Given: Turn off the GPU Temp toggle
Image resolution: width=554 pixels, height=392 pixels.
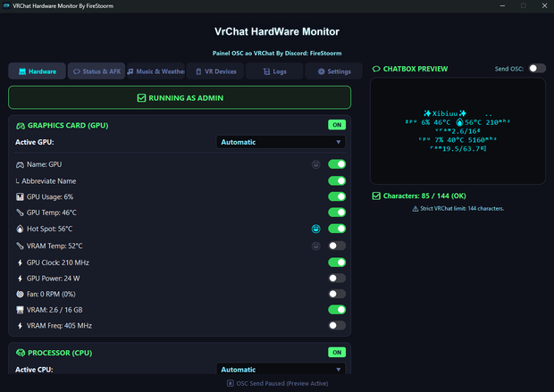Looking at the screenshot, I should [337, 213].
